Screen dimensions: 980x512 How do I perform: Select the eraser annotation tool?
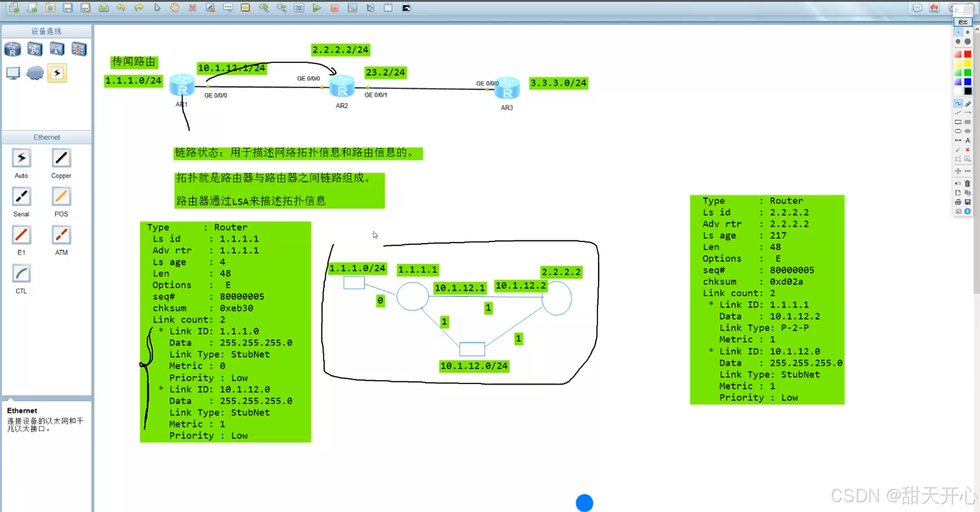967,104
